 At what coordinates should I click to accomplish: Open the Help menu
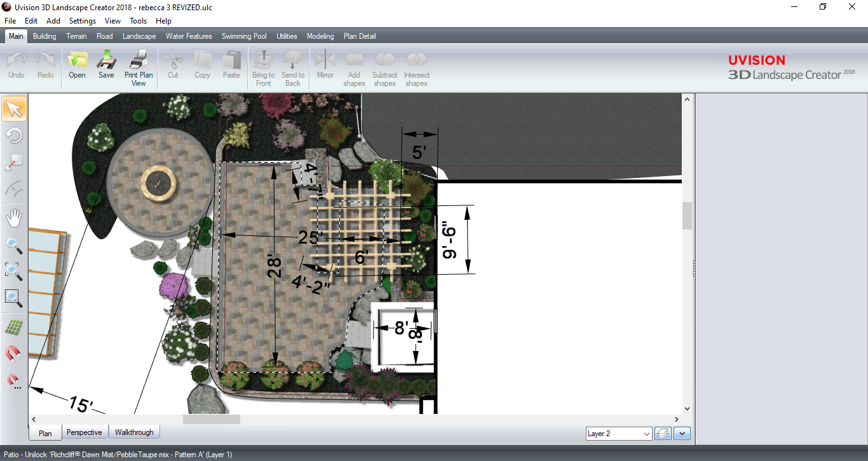pyautogui.click(x=163, y=21)
